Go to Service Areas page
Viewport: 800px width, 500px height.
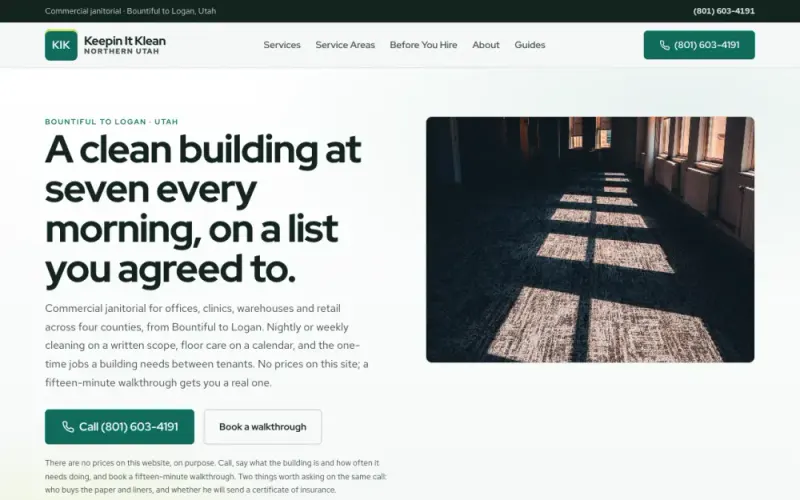tap(345, 45)
